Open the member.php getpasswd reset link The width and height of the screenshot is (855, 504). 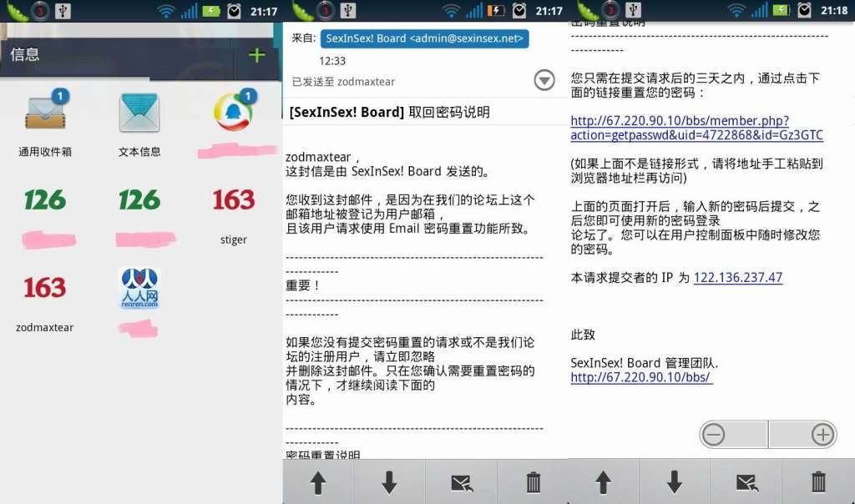[697, 128]
